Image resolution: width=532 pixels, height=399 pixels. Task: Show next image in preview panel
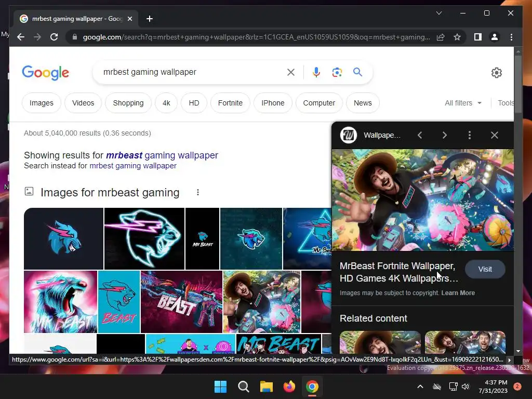pyautogui.click(x=445, y=135)
